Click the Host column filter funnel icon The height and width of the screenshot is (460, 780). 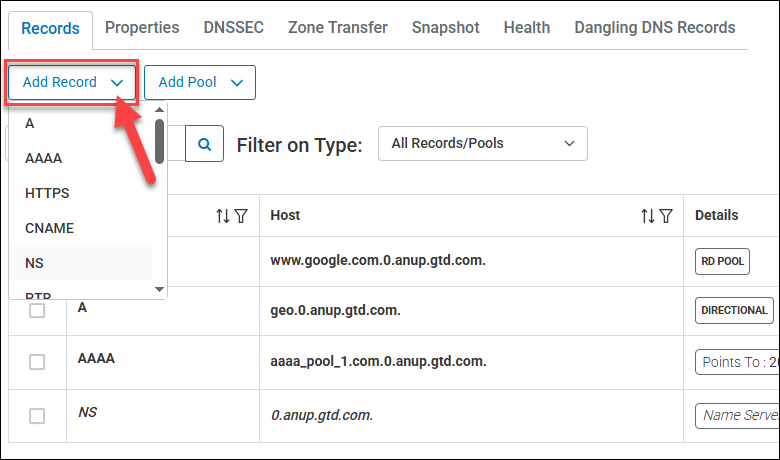(666, 216)
